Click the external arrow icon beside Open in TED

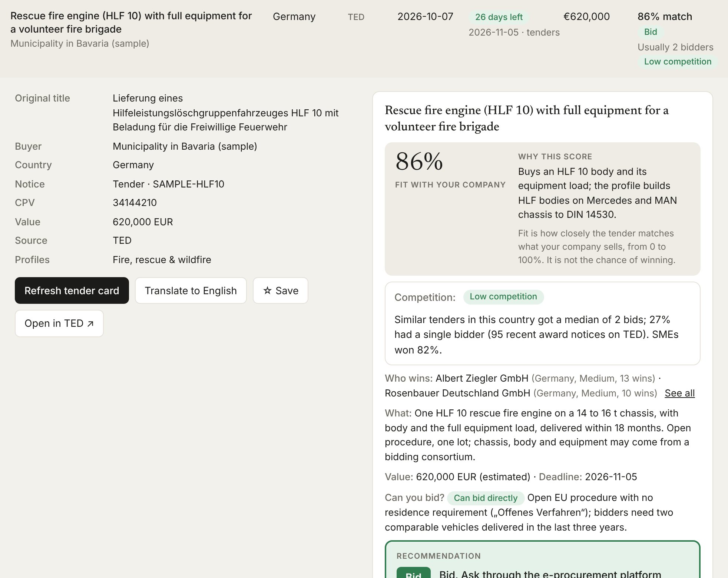[x=90, y=324]
